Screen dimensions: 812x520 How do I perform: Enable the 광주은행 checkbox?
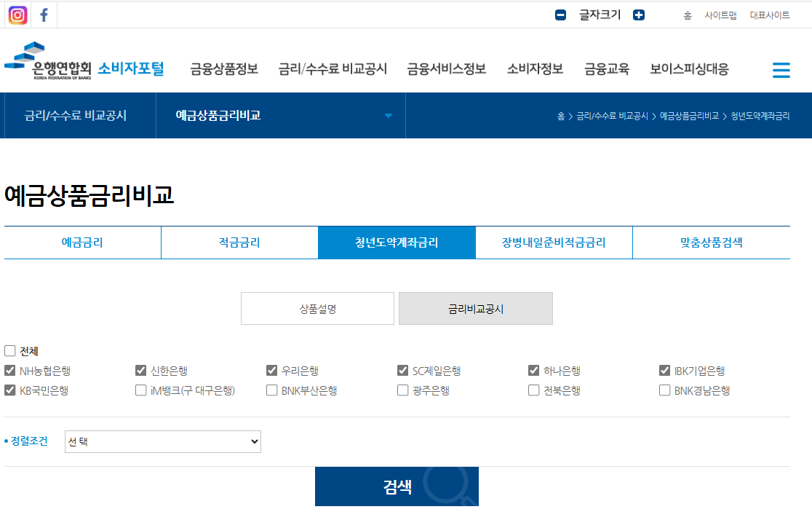tap(402, 390)
